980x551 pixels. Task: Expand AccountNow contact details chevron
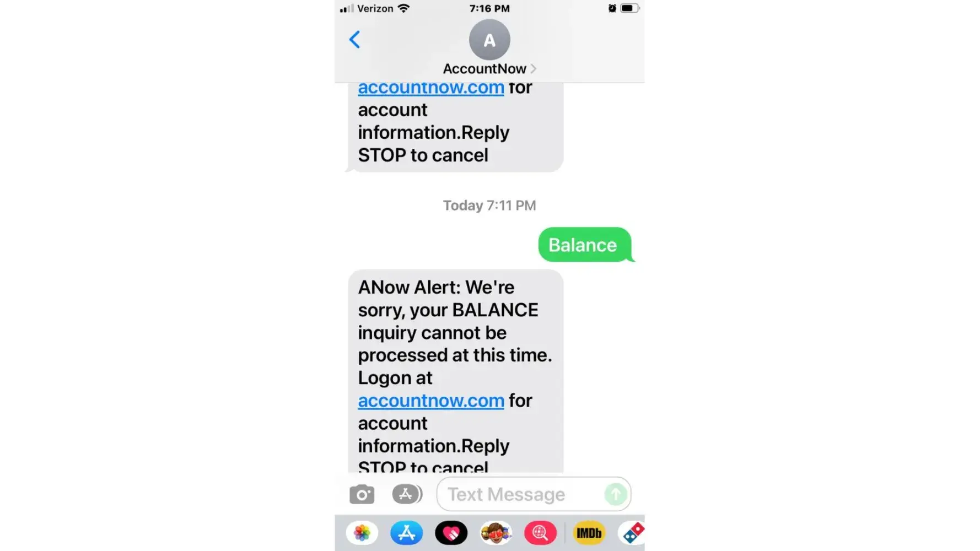533,69
